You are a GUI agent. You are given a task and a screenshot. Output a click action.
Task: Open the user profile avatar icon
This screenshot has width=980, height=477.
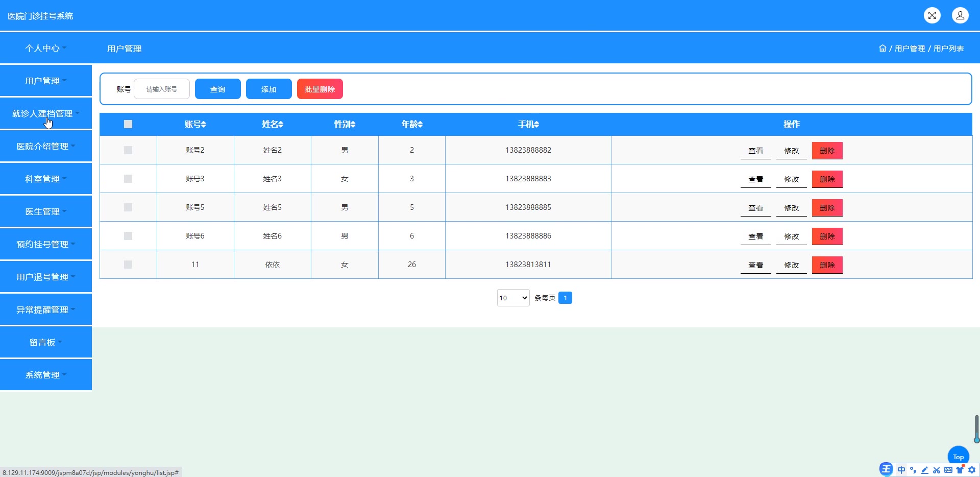point(960,15)
